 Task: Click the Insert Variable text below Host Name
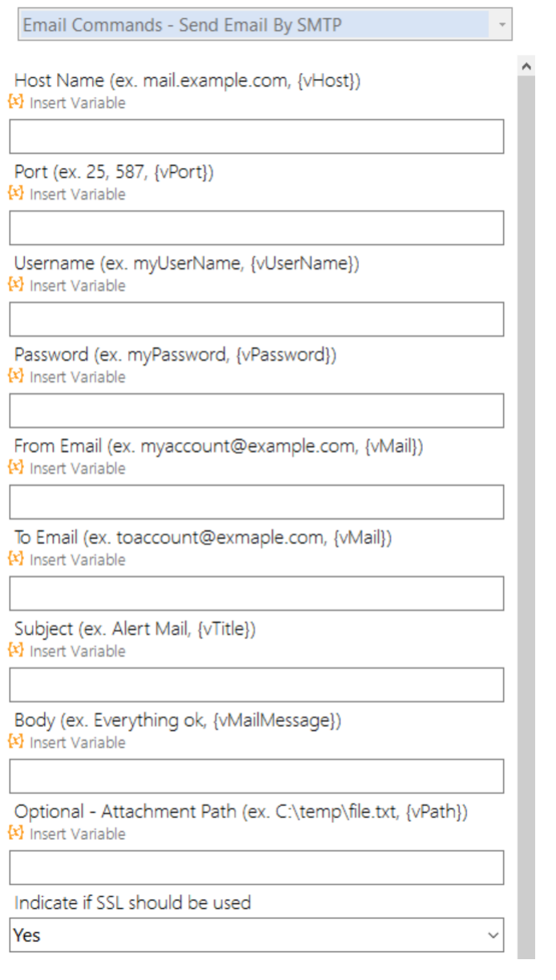coord(78,102)
